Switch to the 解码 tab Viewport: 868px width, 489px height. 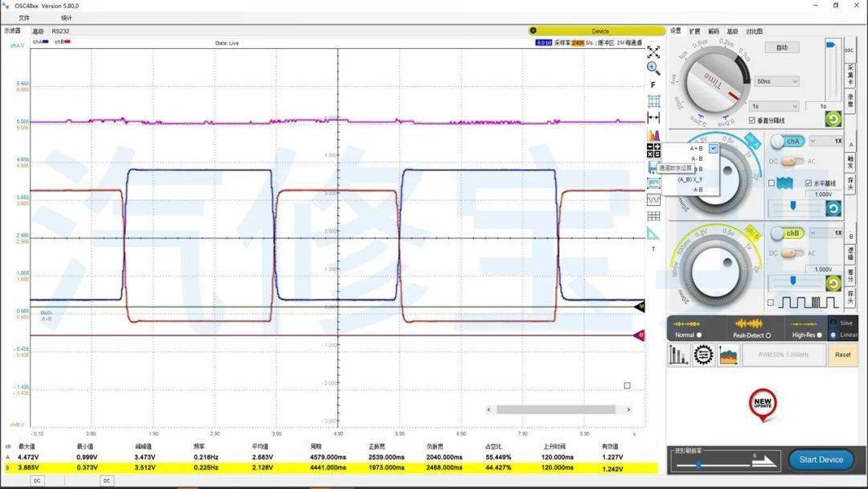[x=714, y=31]
